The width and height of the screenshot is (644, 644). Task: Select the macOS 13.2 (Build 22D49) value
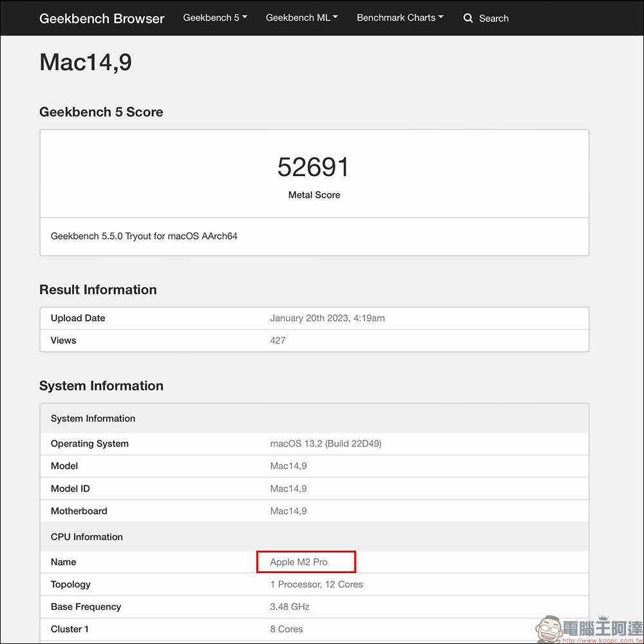tap(326, 444)
